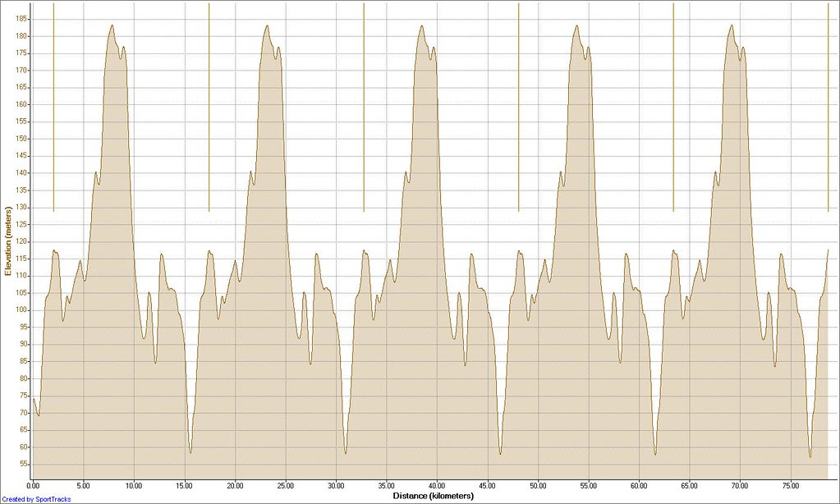Click the 120 elevation axis label
840x504 pixels.
point(23,241)
